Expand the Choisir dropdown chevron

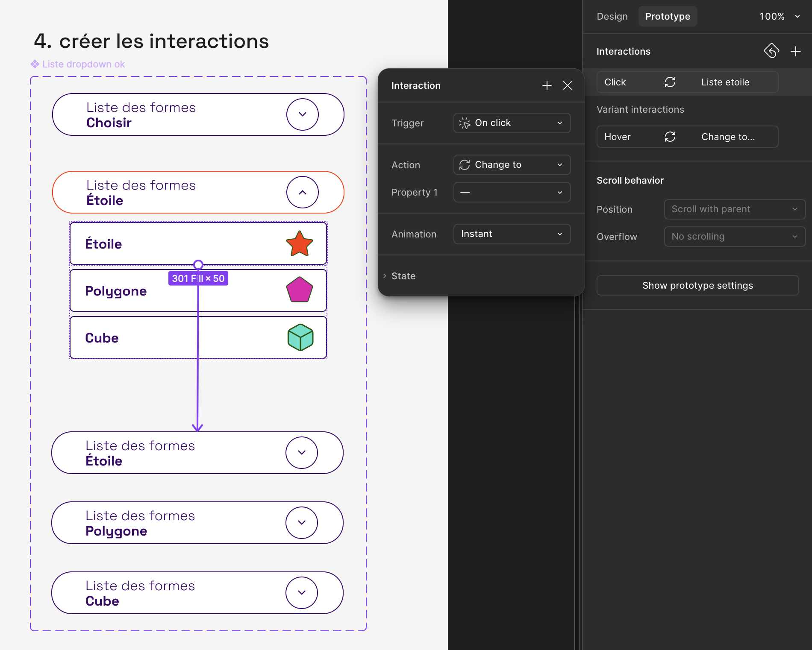pyautogui.click(x=302, y=114)
